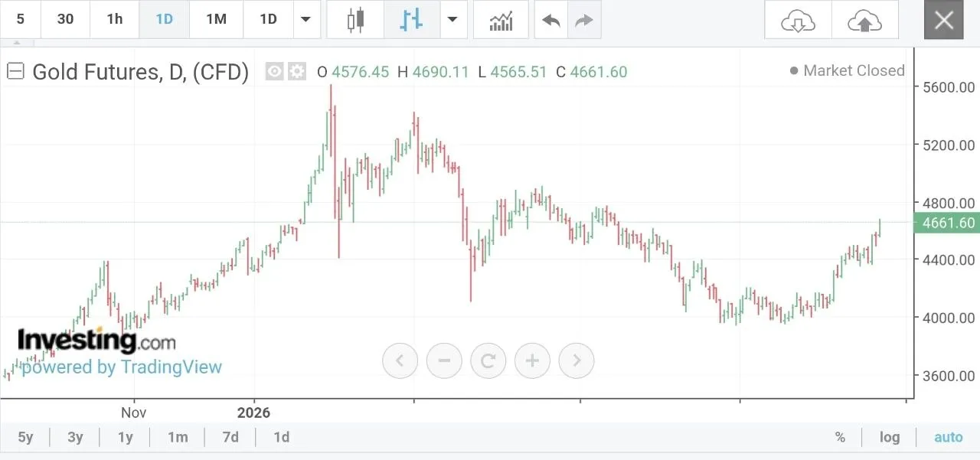
Task: Expand the chart style dropdown arrow
Action: 453,20
